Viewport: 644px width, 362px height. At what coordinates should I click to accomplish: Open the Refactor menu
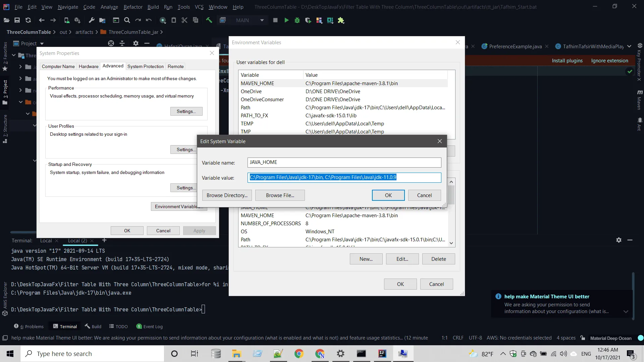(133, 7)
